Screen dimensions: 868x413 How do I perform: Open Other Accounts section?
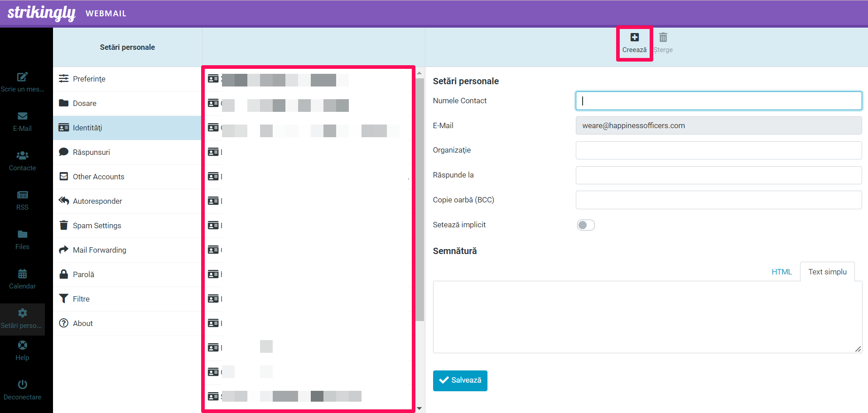pos(127,177)
